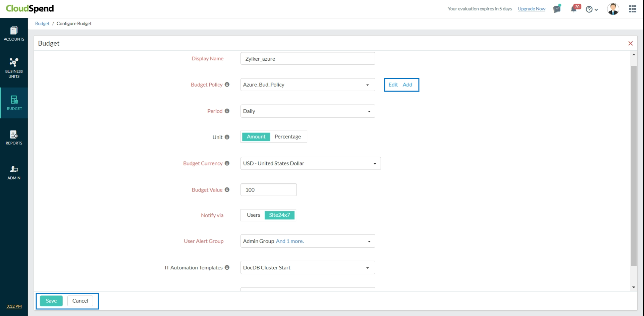
Task: Select Percentage as the unit
Action: click(x=287, y=137)
